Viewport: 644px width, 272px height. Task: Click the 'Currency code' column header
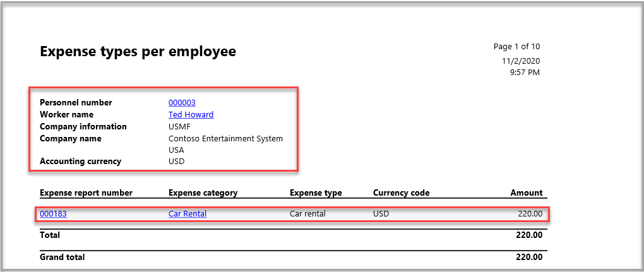tap(402, 193)
